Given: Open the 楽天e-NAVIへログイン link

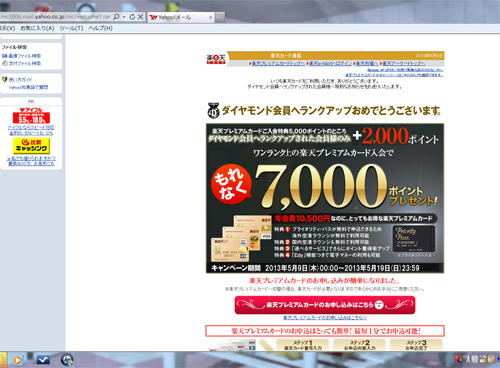Looking at the screenshot, I should 330,63.
